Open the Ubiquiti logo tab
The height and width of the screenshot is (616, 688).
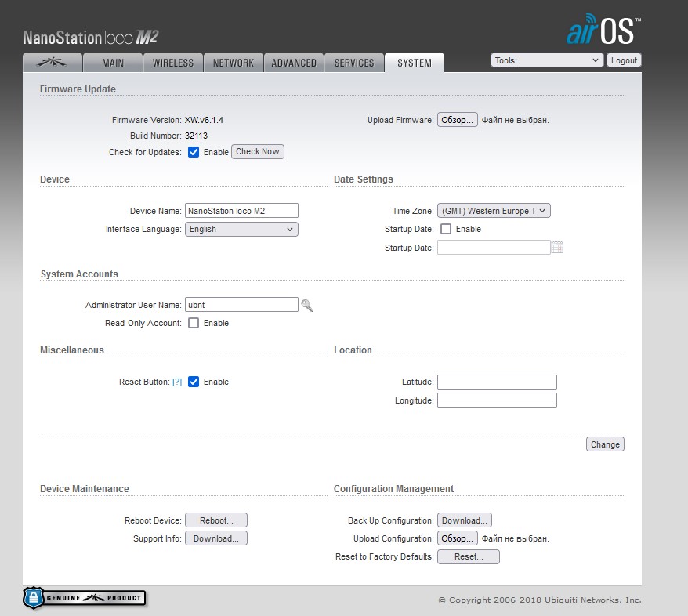[x=53, y=62]
